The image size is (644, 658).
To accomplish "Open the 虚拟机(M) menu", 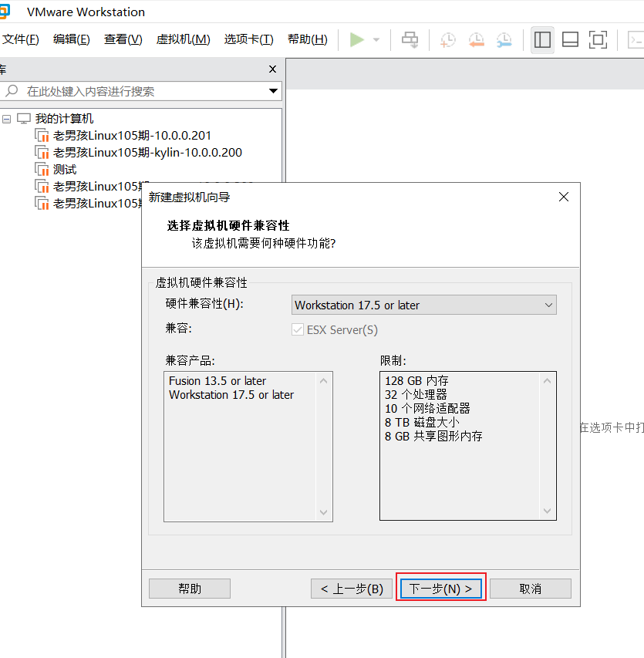I will 183,39.
